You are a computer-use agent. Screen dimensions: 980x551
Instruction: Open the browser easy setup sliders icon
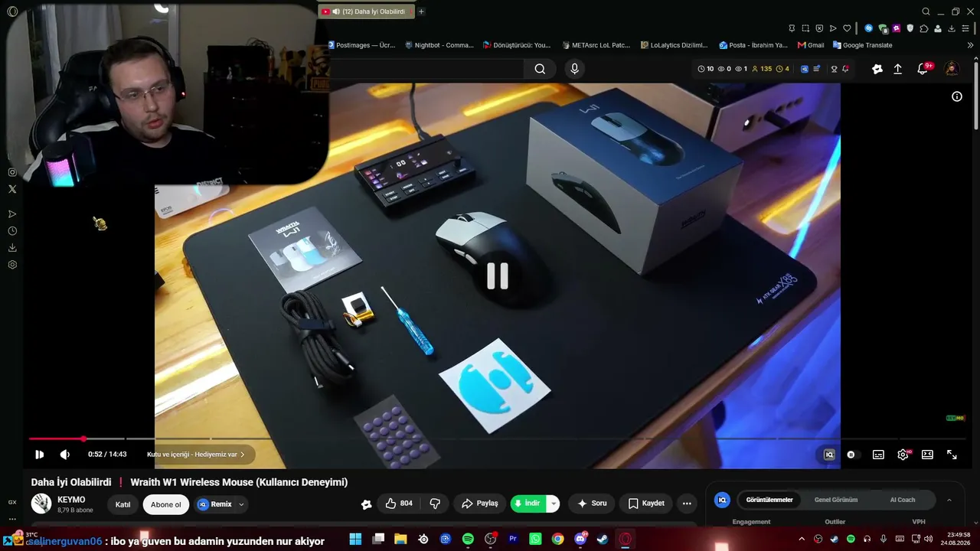[965, 28]
